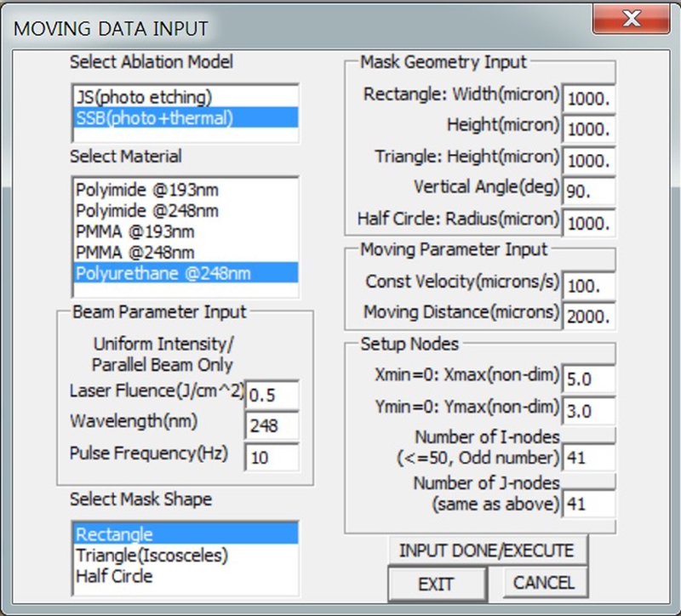Click the Laser Fluence input field
The width and height of the screenshot is (681, 616).
tap(272, 395)
